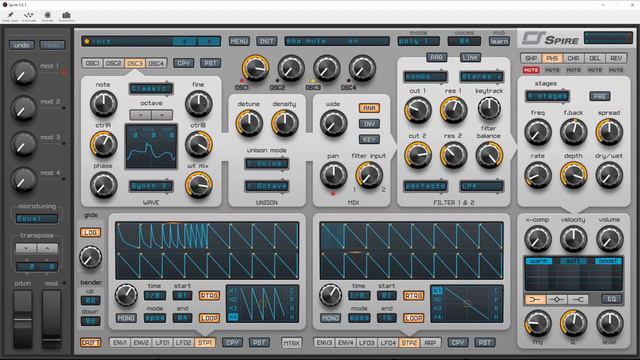
Task: Open the Synth 3 wave dropdown
Action: (151, 186)
